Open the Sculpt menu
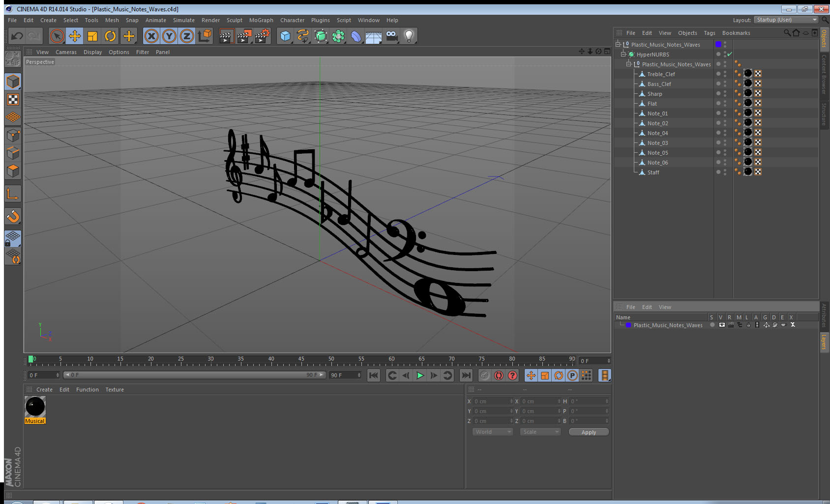Image resolution: width=830 pixels, height=504 pixels. [235, 20]
